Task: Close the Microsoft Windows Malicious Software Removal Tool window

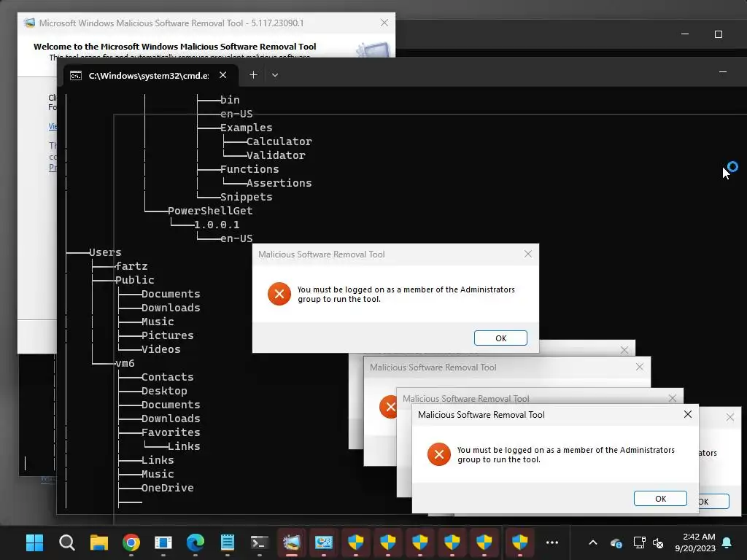Action: pyautogui.click(x=384, y=23)
